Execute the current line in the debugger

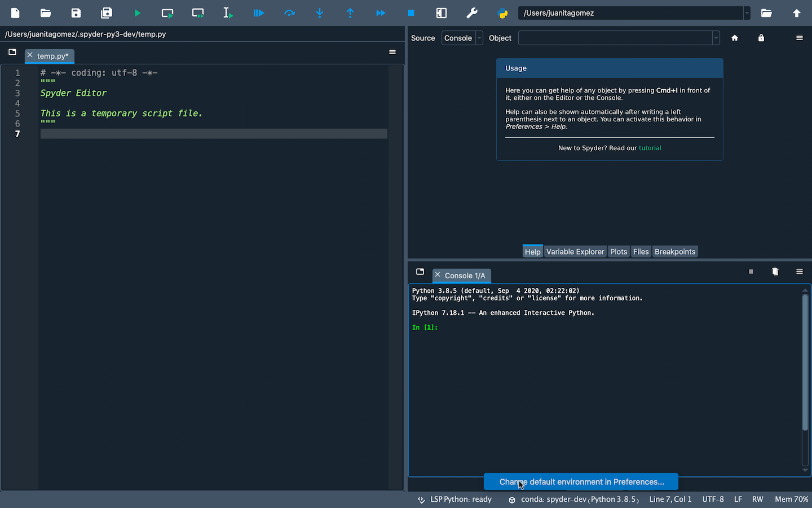click(x=289, y=13)
